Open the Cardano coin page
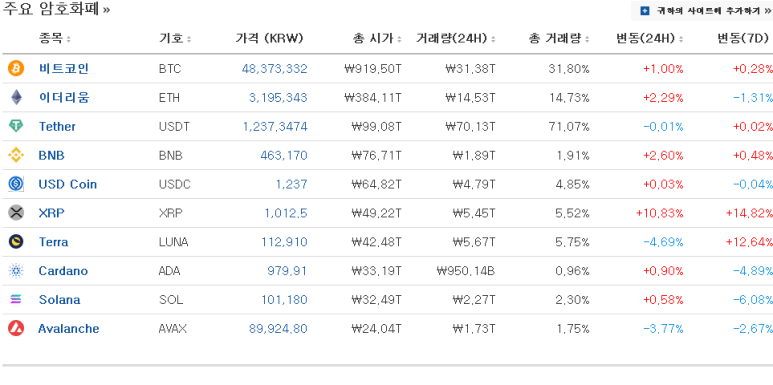The image size is (773, 385). tap(63, 271)
